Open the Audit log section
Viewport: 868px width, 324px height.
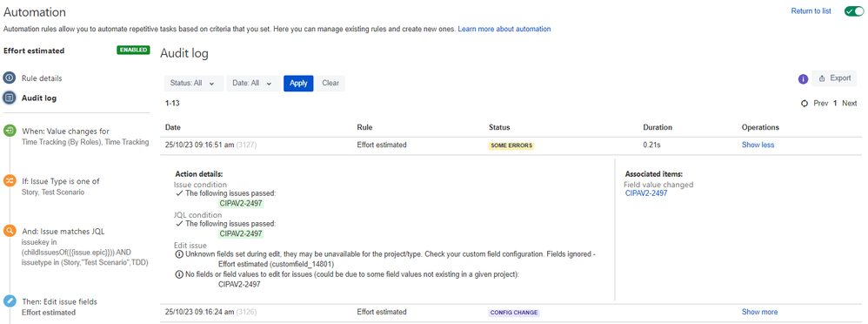pyautogui.click(x=39, y=98)
